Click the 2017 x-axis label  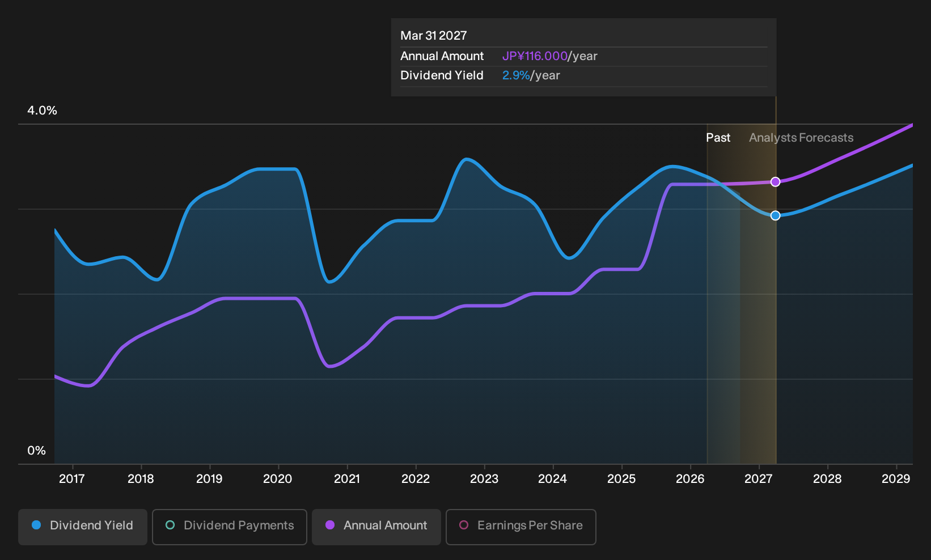coord(72,479)
